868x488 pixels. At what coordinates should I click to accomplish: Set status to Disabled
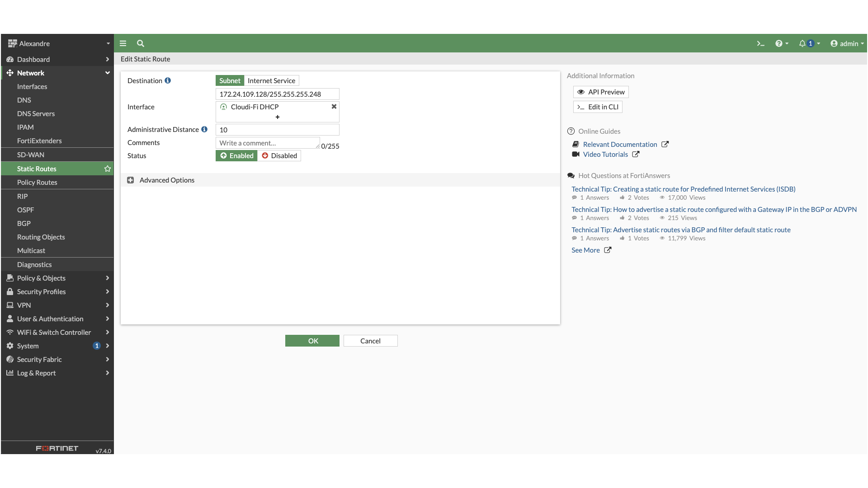(x=279, y=156)
